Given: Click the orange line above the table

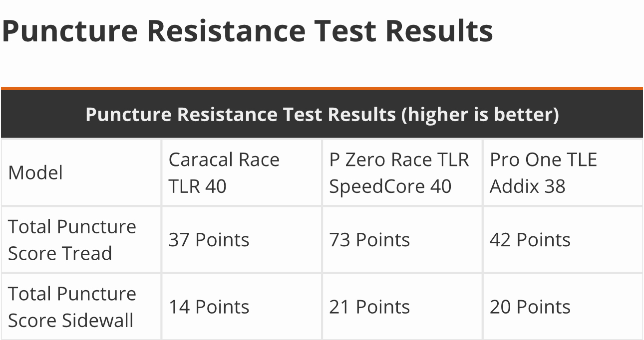Looking at the screenshot, I should 322,89.
